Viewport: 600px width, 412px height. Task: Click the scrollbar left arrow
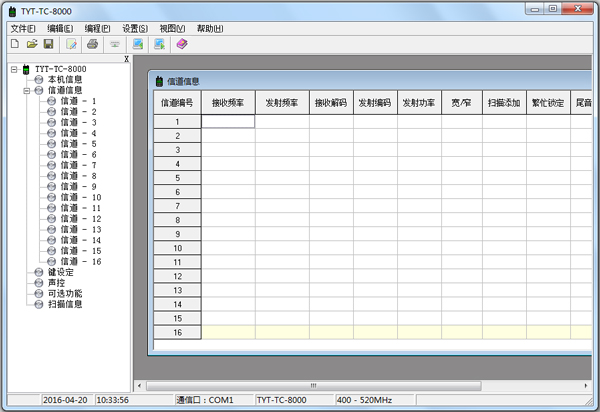click(139, 386)
